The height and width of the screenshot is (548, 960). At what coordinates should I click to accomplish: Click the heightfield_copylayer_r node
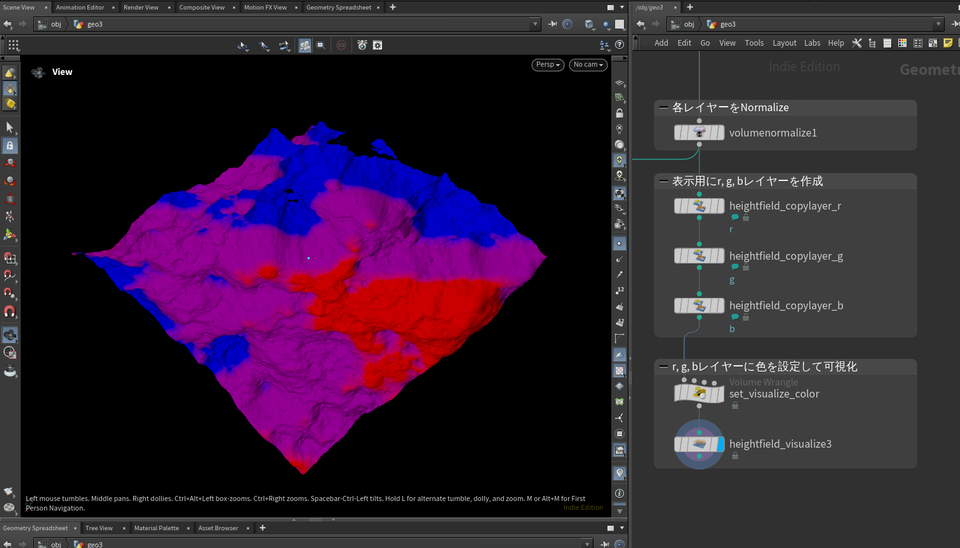click(699, 206)
